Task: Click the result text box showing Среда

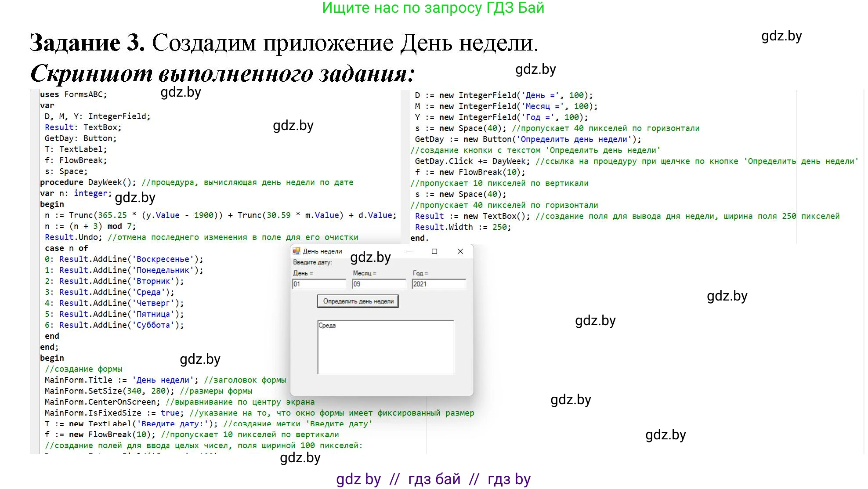Action: (x=385, y=347)
